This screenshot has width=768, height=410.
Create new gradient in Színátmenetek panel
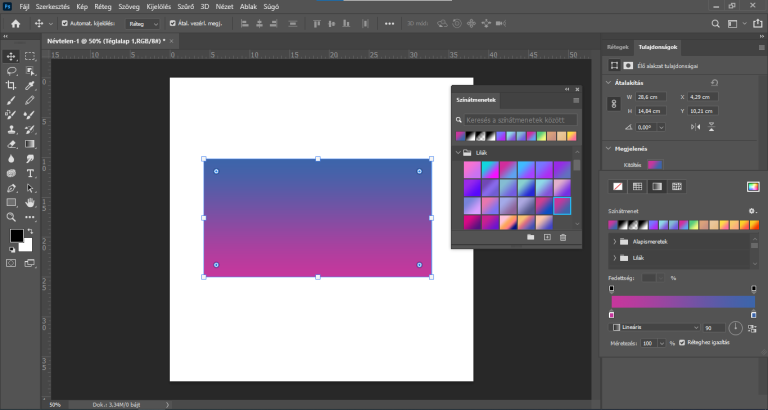(x=547, y=237)
